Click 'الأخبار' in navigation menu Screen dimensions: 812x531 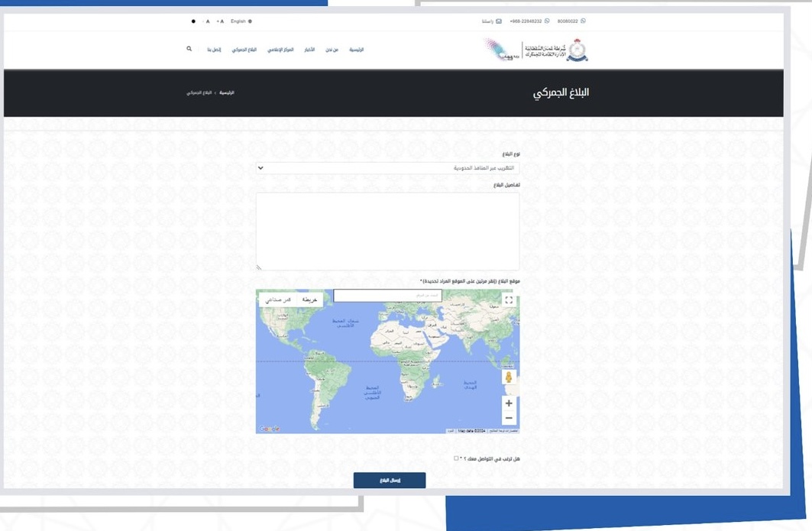tap(308, 50)
